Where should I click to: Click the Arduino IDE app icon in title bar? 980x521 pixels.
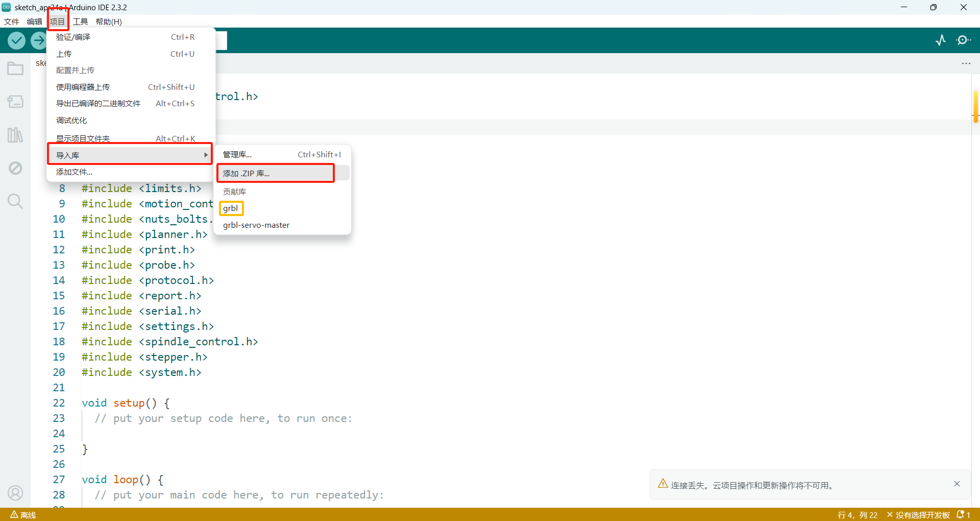pos(6,7)
